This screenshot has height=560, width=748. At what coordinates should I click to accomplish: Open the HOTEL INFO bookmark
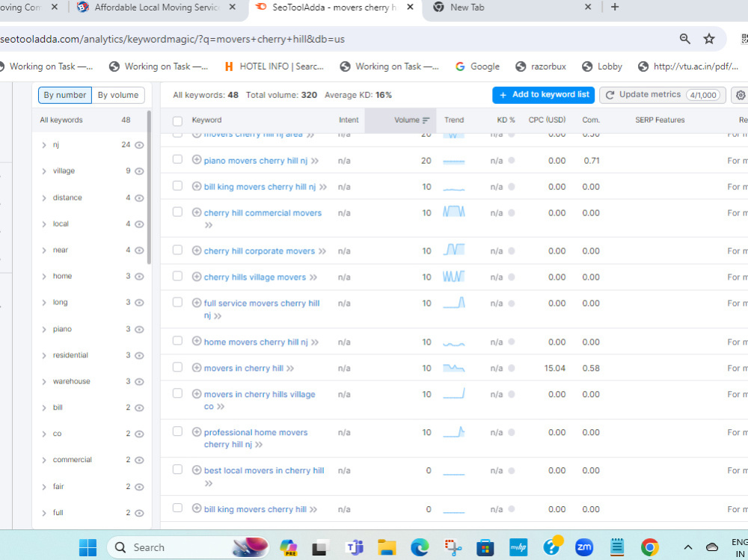(275, 67)
